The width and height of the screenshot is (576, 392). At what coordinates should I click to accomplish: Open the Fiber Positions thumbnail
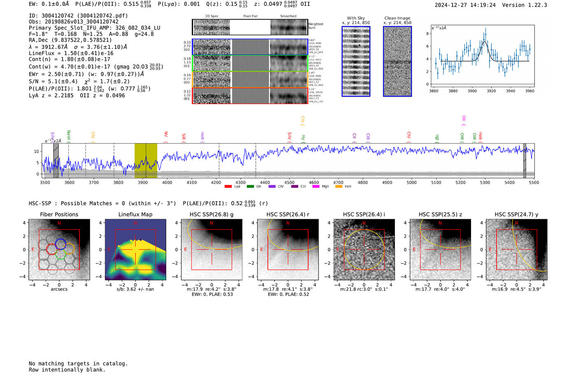(x=59, y=249)
